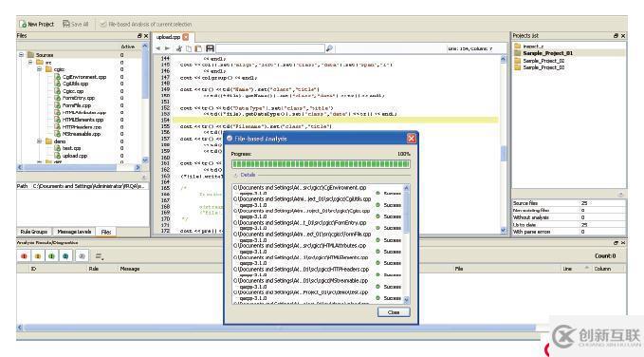This screenshot has height=357, width=644.
Task: Select CgiEnvironment.cpp in Files tree
Action: point(84,77)
